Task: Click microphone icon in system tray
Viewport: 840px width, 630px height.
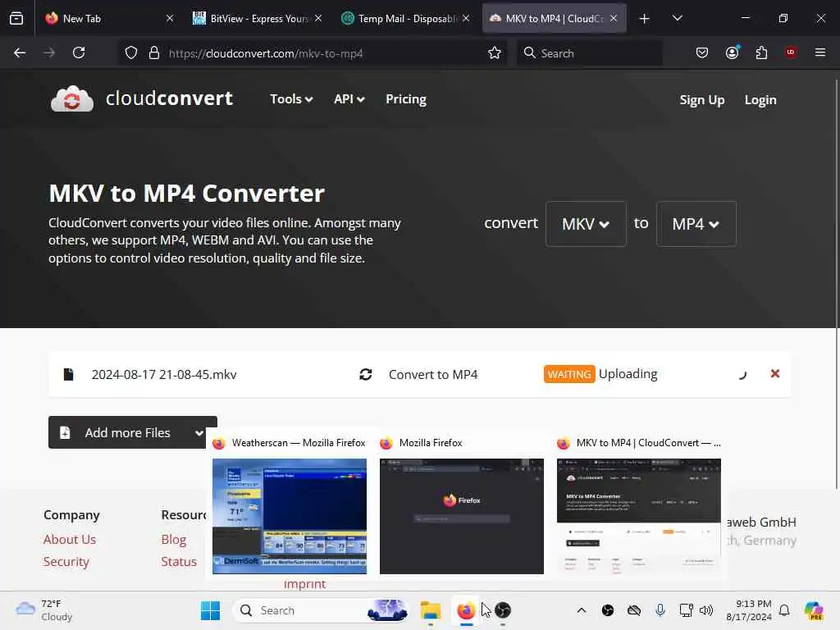Action: click(660, 610)
